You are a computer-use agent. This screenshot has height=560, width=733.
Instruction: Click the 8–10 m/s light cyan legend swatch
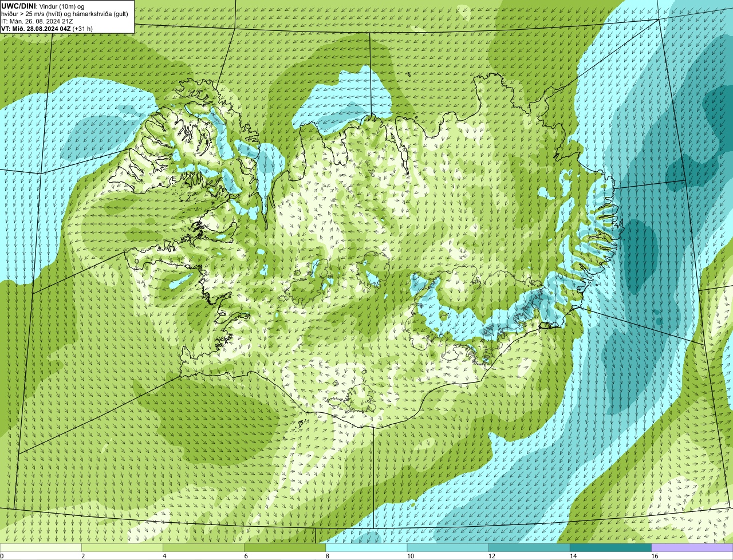coord(366,547)
